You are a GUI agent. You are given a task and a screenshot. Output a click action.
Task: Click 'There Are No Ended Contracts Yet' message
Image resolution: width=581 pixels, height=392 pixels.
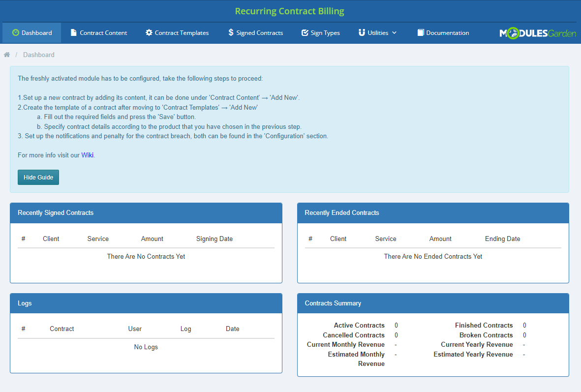click(x=433, y=256)
